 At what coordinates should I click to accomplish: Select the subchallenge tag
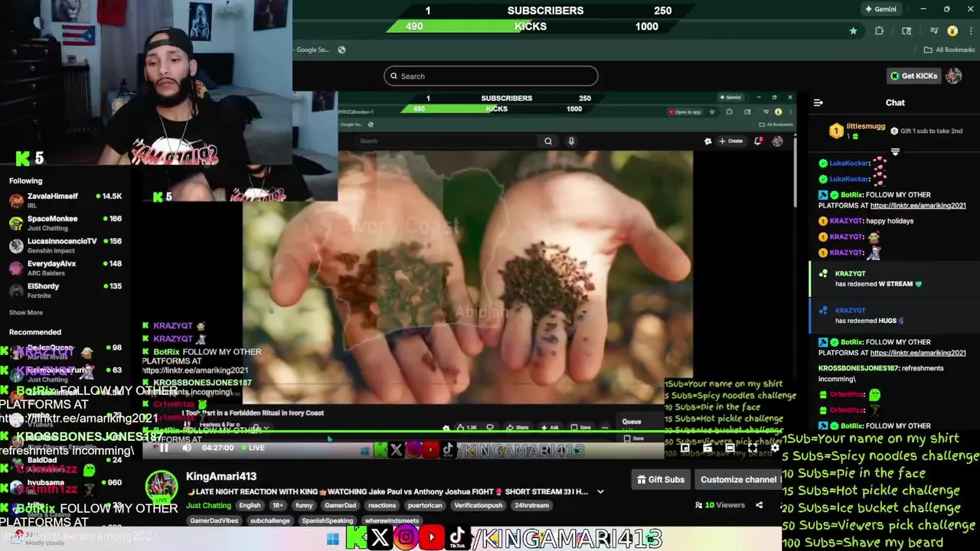coord(270,520)
